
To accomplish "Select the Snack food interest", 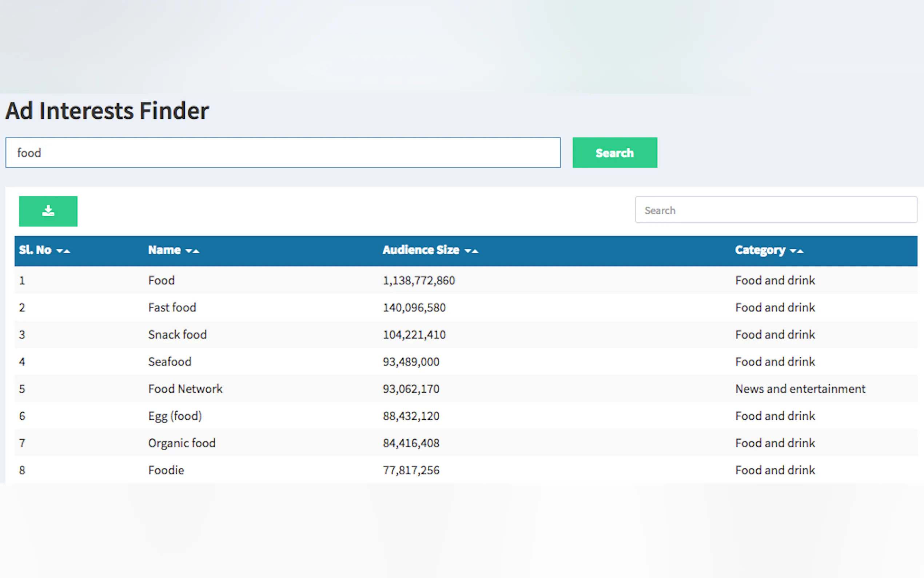I will click(x=177, y=334).
